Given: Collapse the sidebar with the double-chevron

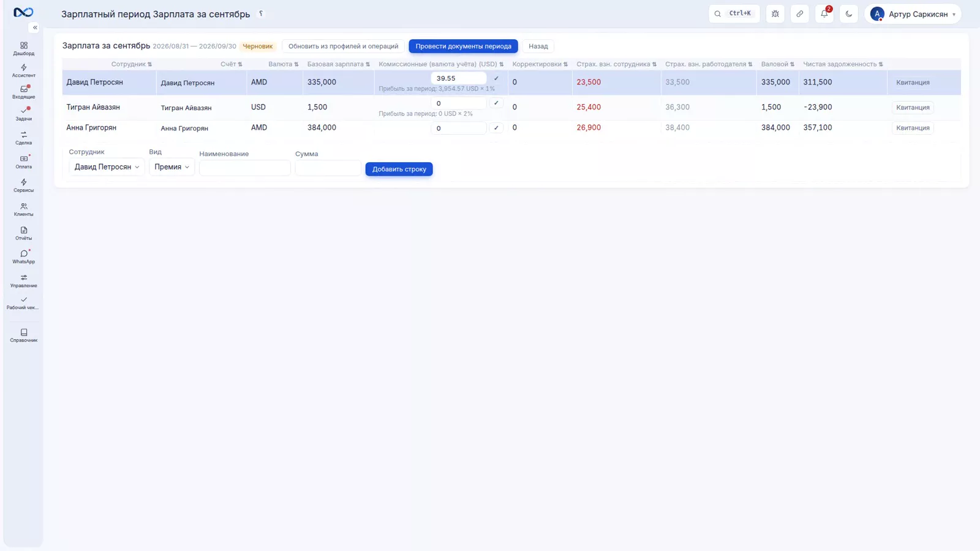Looking at the screenshot, I should pyautogui.click(x=35, y=28).
